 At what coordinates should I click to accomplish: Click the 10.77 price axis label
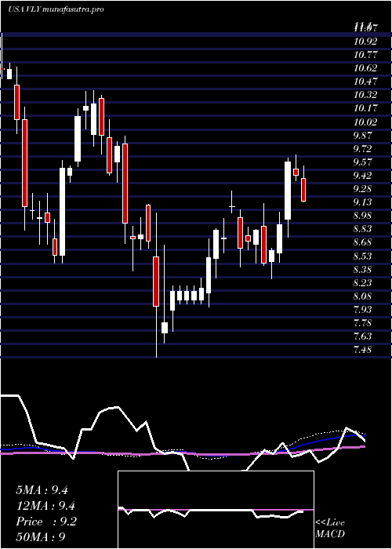tap(366, 55)
